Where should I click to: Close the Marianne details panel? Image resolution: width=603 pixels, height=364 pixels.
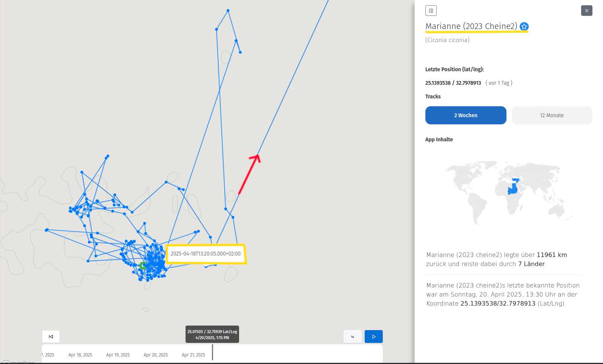tap(586, 11)
